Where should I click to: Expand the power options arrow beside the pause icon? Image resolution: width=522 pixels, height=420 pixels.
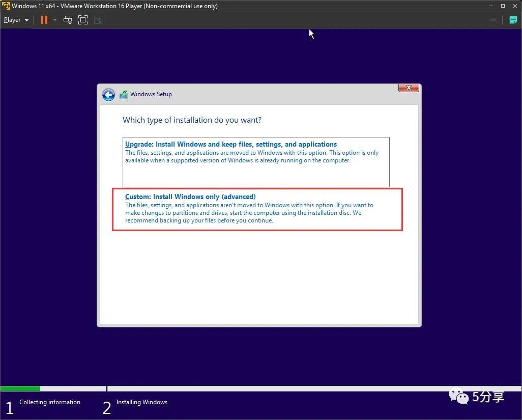coord(55,20)
